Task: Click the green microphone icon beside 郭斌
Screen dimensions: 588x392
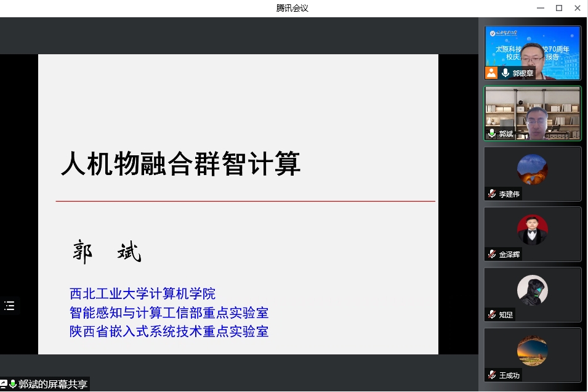Action: (x=492, y=133)
